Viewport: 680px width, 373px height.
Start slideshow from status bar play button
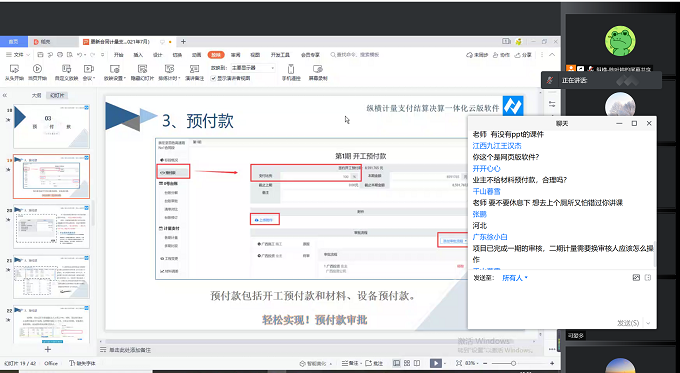pos(435,363)
